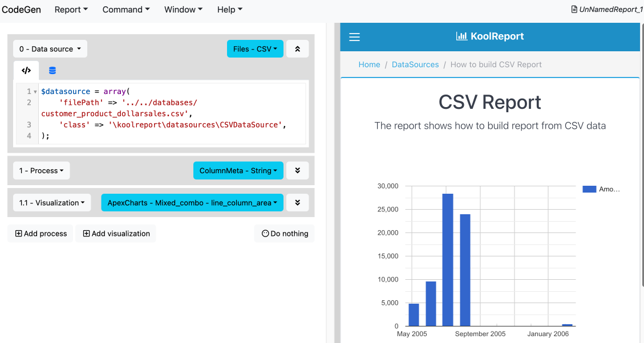Image resolution: width=644 pixels, height=343 pixels.
Task: Open the 0 - Data source dropdown
Action: pos(50,49)
